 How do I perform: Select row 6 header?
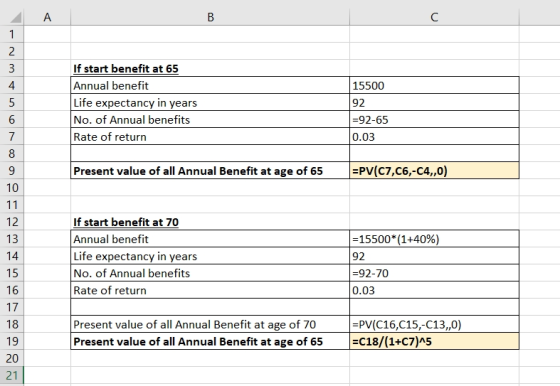12,120
